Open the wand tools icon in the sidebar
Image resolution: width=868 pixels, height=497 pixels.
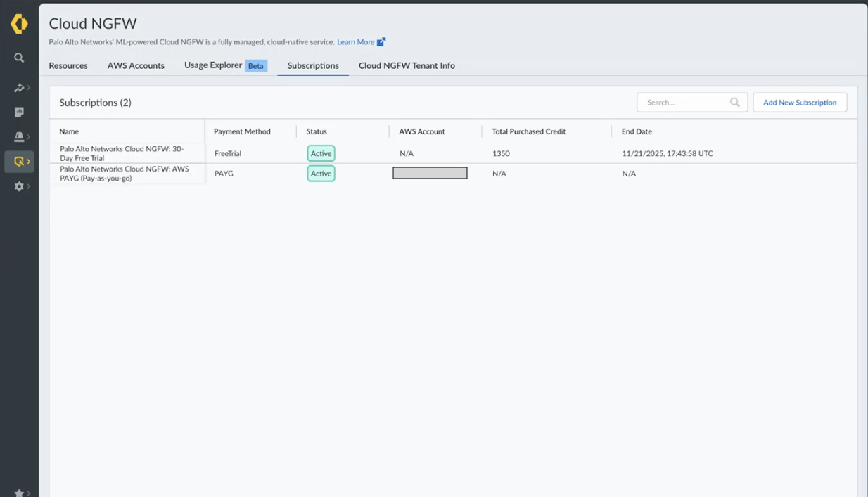[18, 88]
